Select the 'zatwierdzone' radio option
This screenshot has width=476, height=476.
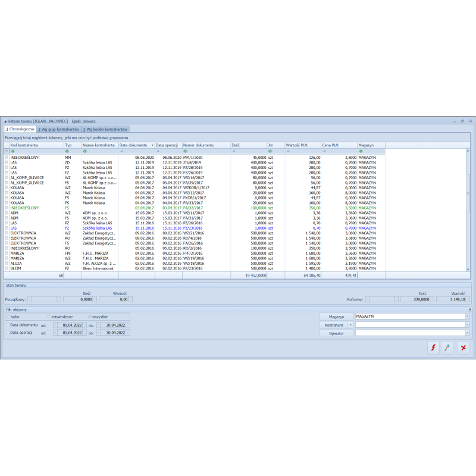click(x=49, y=317)
